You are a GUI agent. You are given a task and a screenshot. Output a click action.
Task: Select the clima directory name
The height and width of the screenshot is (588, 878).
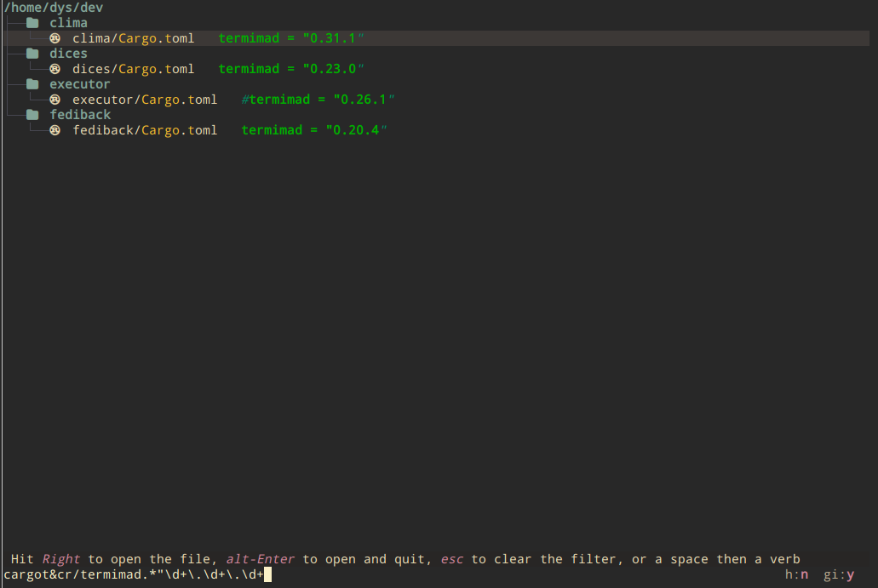tap(68, 23)
